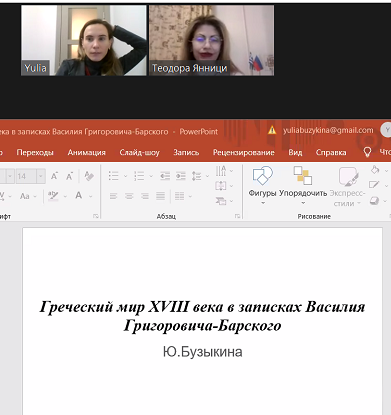This screenshot has height=415, width=391.
Task: Open shape effects icon
Action: (375, 201)
